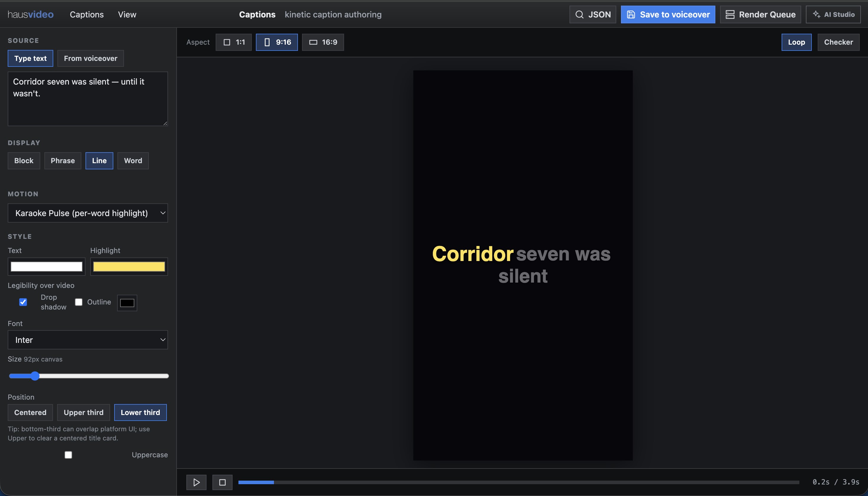868x496 pixels.
Task: Click the AI Studio sparkle icon
Action: pyautogui.click(x=816, y=14)
